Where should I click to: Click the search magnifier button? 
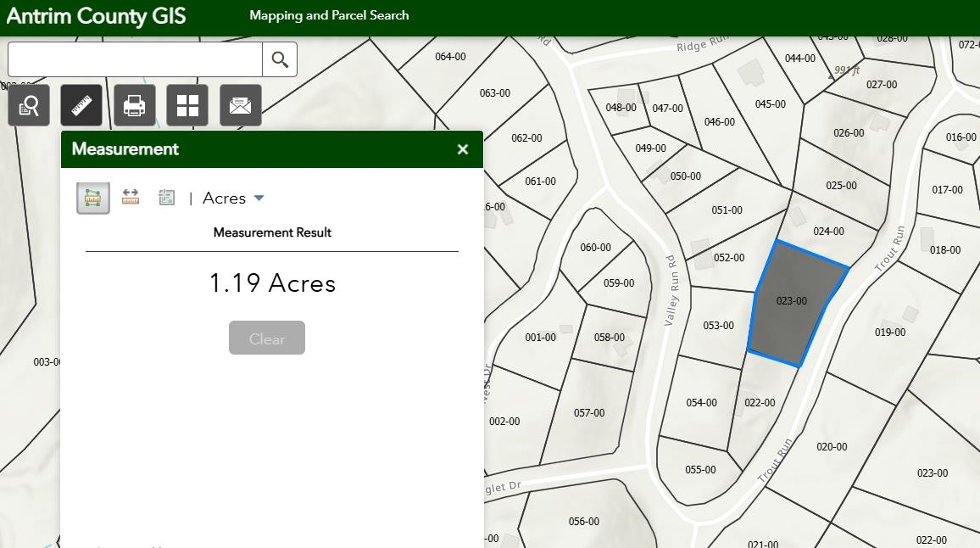[280, 59]
